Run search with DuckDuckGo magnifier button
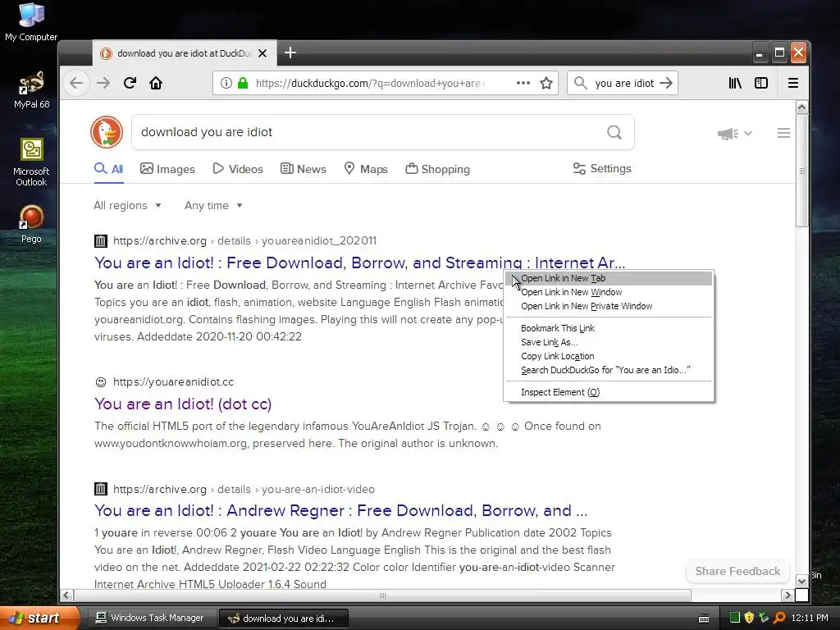Screen dimensions: 840x630 pyautogui.click(x=614, y=132)
